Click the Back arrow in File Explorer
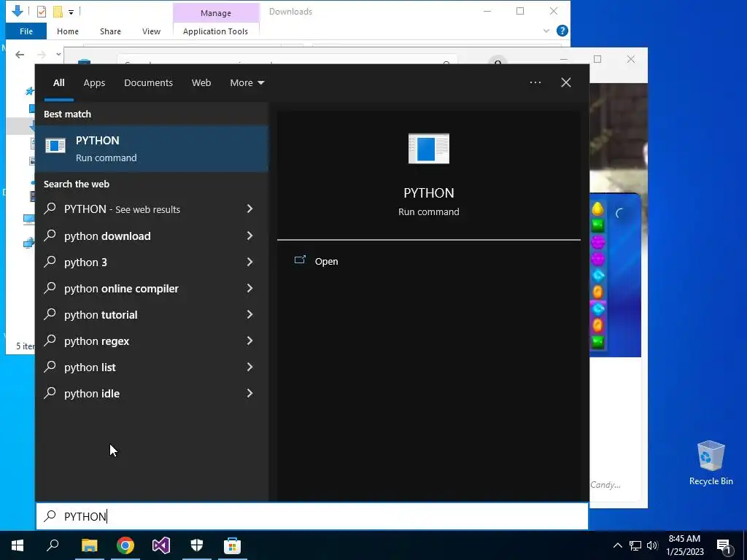Viewport: 747px width, 560px height. [20, 55]
